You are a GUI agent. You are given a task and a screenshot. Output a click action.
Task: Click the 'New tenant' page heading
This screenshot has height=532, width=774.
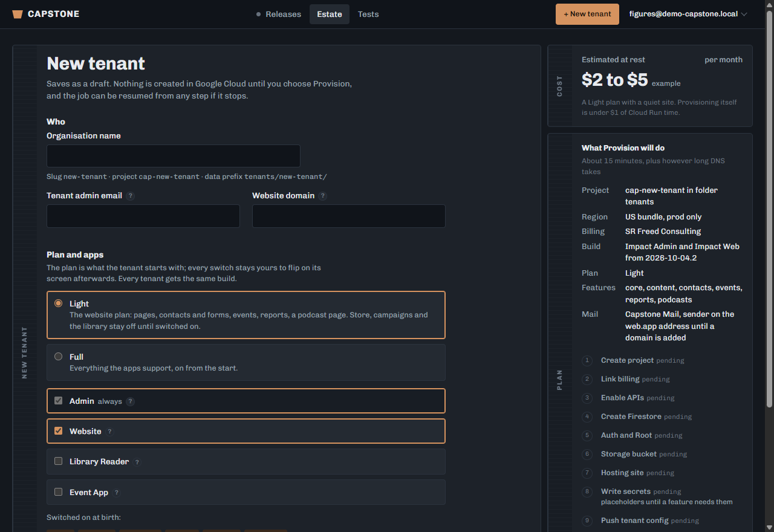click(96, 63)
